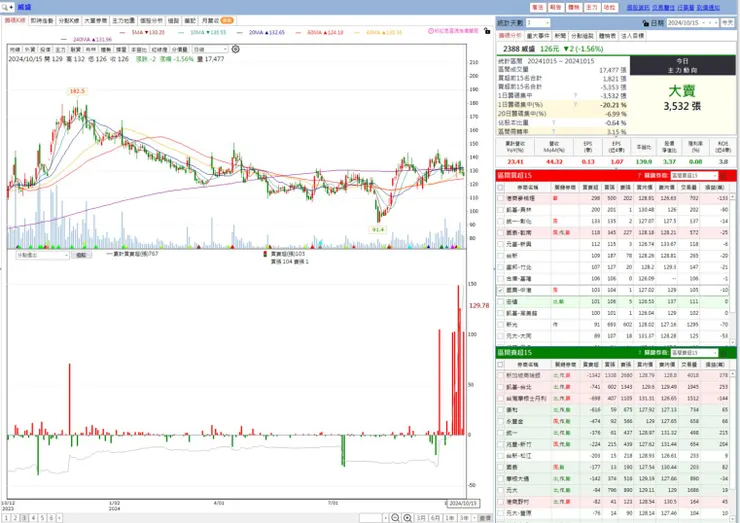Click question mark in green 區間賣超15 header
The image size is (740, 523).
point(639,353)
